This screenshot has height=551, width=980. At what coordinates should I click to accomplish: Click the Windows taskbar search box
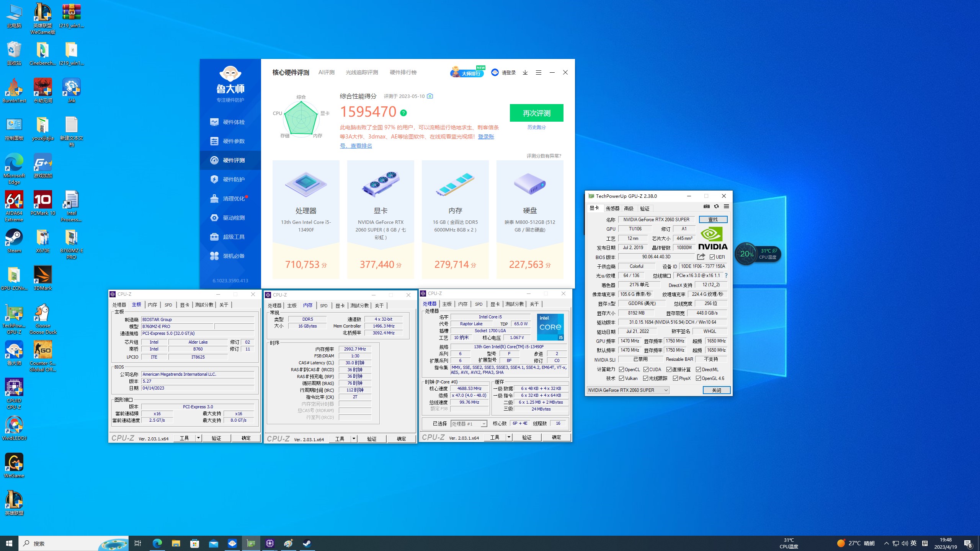click(73, 543)
